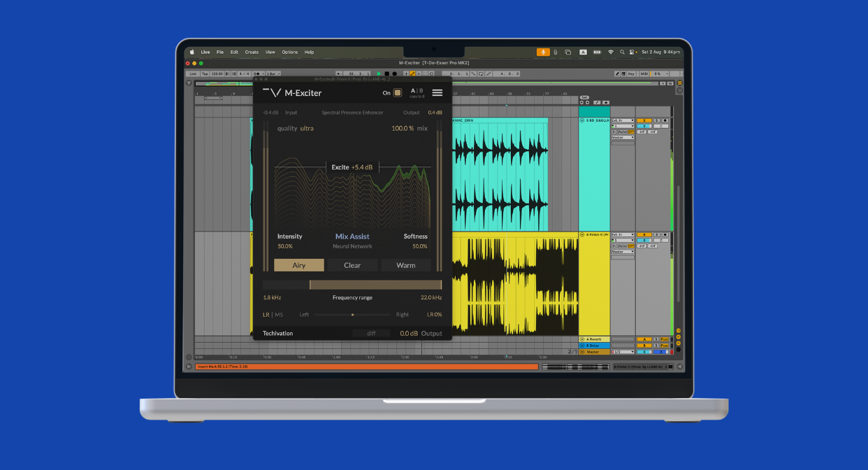868x470 pixels.
Task: Click the Apple menu icon
Action: 191,52
